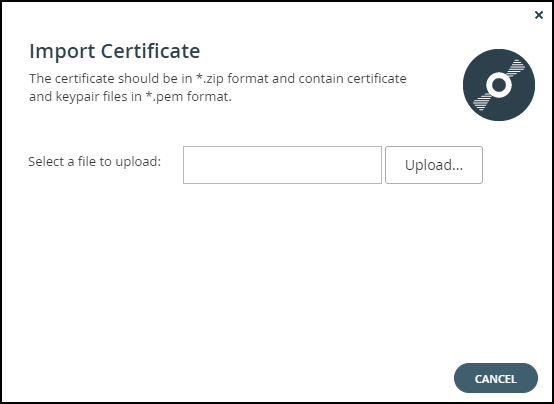Screen dimensions: 554x404
Task: Click the 'contain certificate' text in description
Action: pos(353,78)
